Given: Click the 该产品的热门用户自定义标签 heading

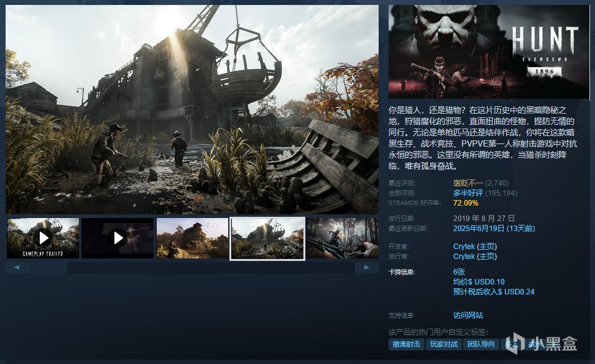Looking at the screenshot, I should [438, 332].
